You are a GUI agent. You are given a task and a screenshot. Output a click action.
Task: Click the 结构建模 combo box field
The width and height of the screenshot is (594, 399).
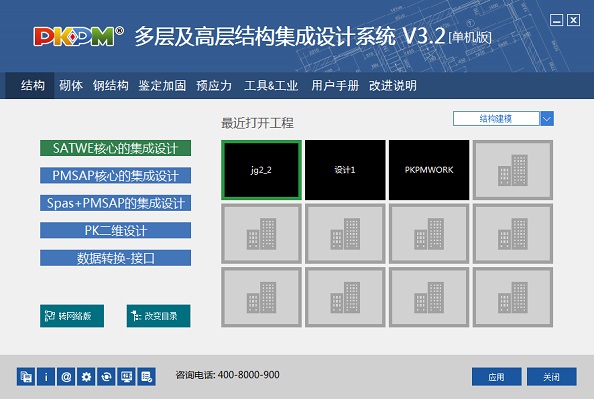pos(496,119)
